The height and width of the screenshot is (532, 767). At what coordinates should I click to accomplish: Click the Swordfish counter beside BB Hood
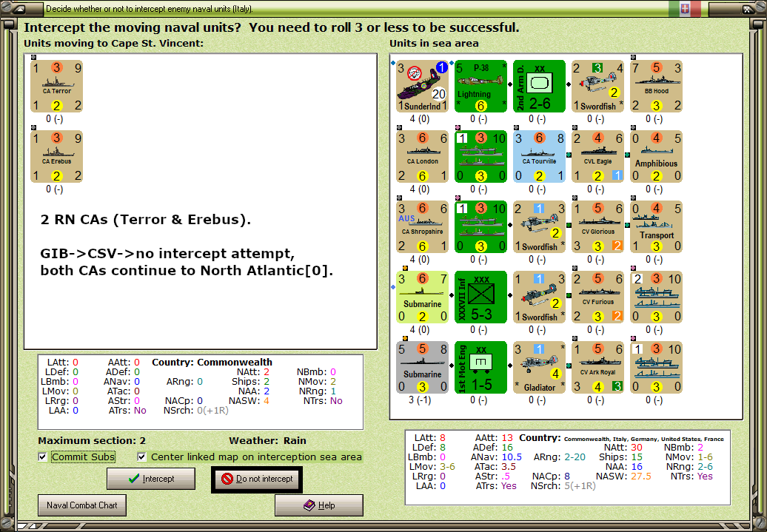(x=597, y=87)
